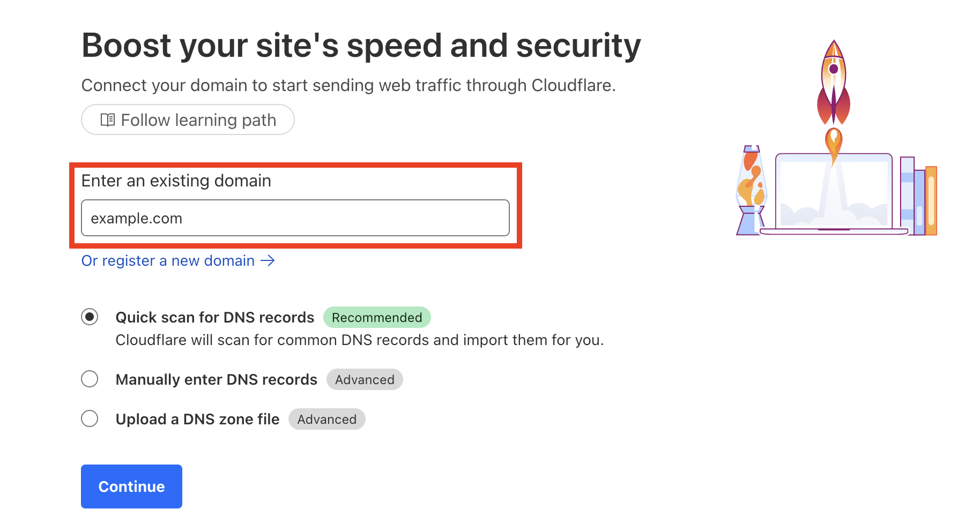Click the book icon in Follow learning path
The height and width of the screenshot is (524, 980).
[x=108, y=119]
